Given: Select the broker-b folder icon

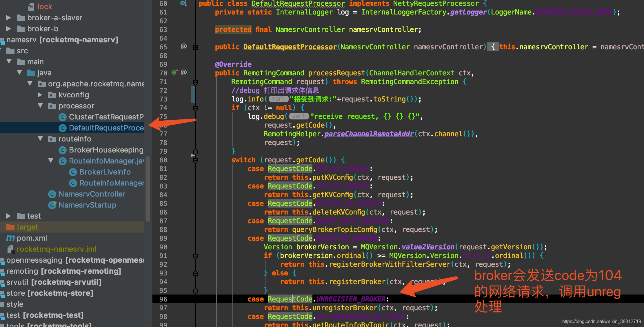Looking at the screenshot, I should pos(21,29).
